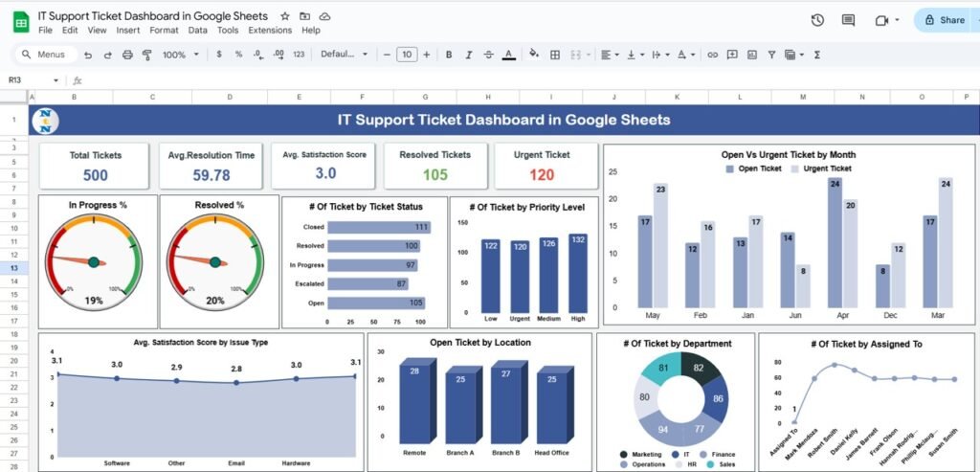Open the Edit menu
Image resolution: width=980 pixels, height=472 pixels.
[x=70, y=30]
